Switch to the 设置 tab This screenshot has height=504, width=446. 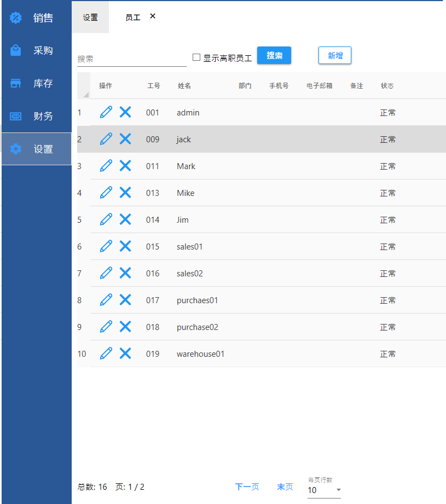pyautogui.click(x=90, y=18)
